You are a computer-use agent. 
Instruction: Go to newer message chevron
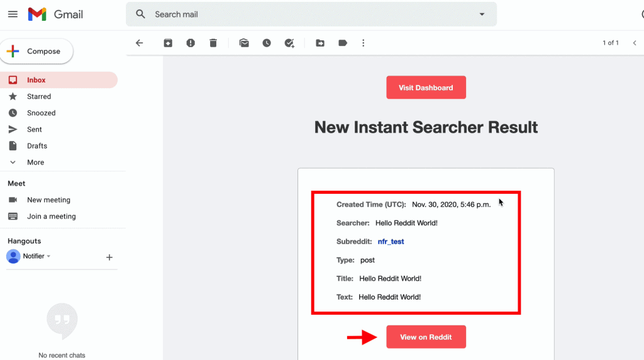click(635, 43)
